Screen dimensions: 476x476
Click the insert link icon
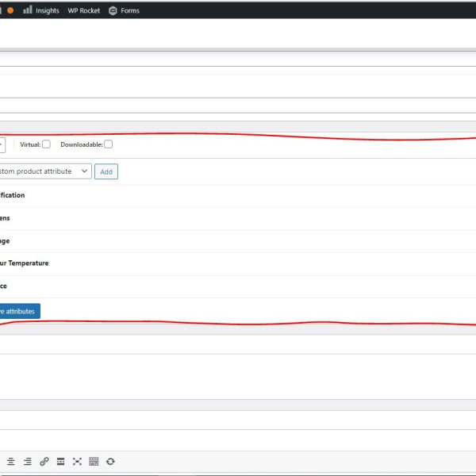44,461
